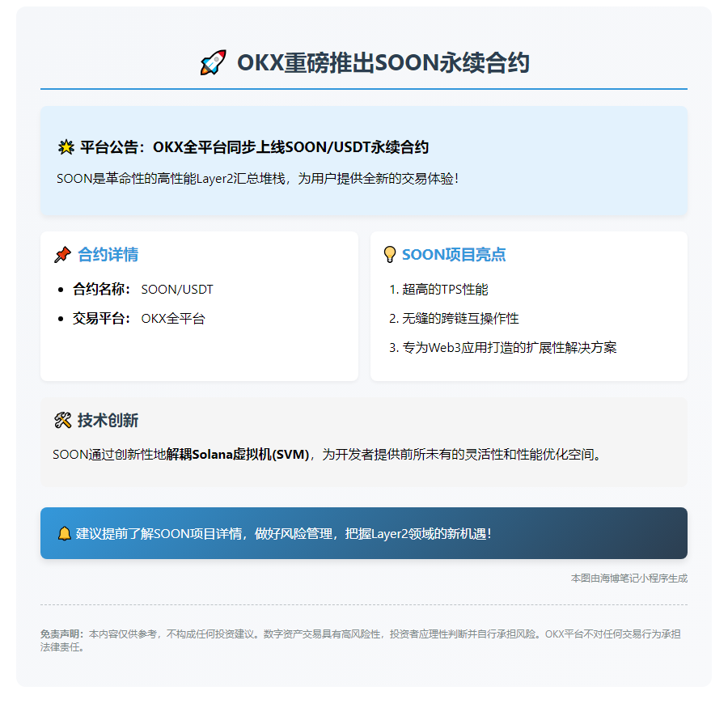
Task: Click the light bulb icon beside SOON项目亮点
Action: click(390, 255)
